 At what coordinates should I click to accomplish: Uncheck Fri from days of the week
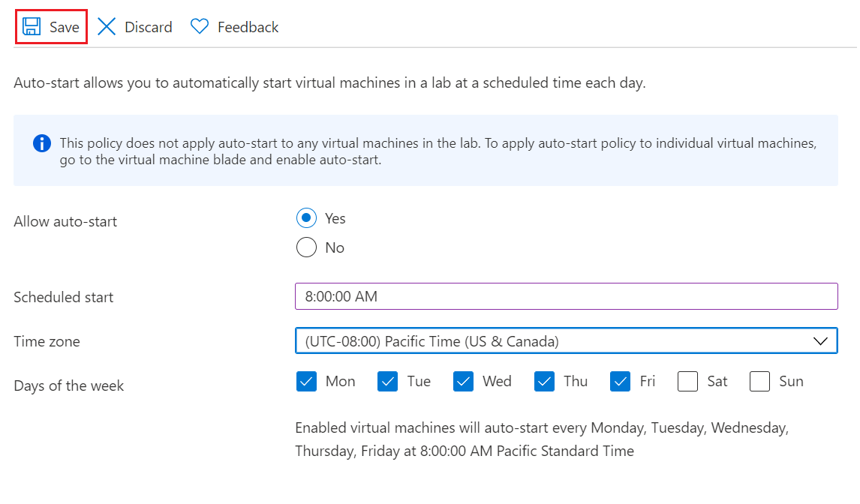[x=620, y=382]
